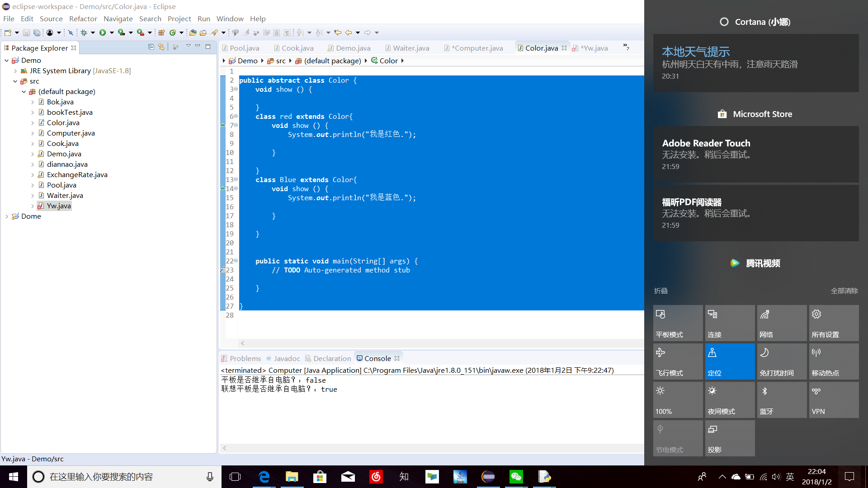Toggle the 蓝牙 Bluetooth tile
868x488 pixels.
click(x=782, y=400)
